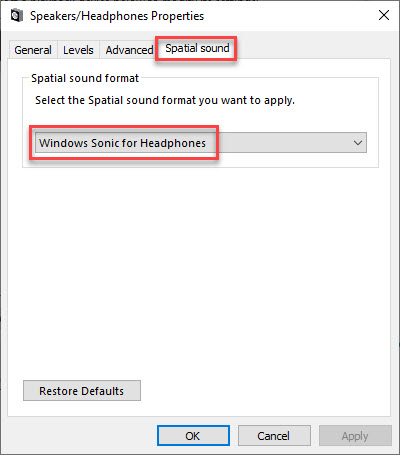Click the Spatial sound format group heading
The height and width of the screenshot is (455, 400).
85,78
